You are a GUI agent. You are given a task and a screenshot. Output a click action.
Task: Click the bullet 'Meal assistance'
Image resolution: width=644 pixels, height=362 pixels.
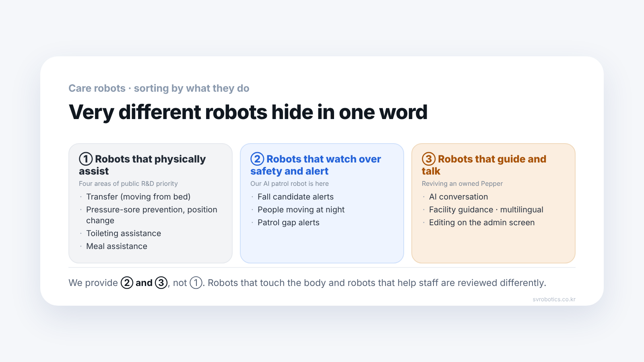click(x=117, y=246)
